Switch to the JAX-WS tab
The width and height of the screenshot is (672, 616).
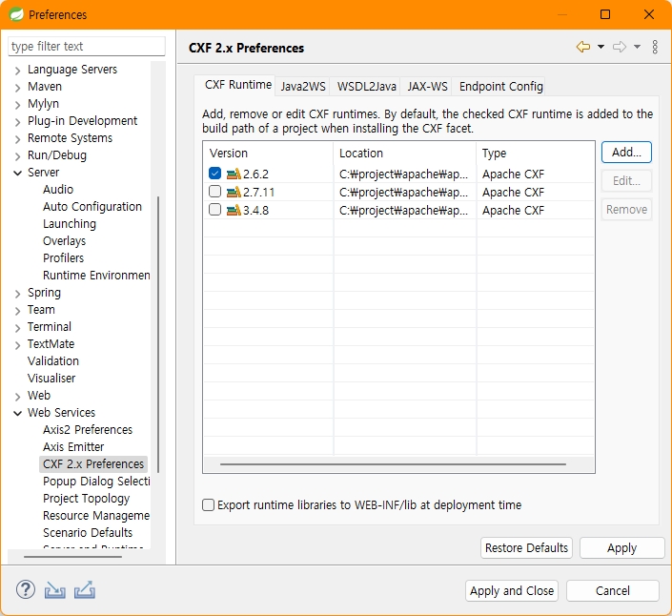427,87
